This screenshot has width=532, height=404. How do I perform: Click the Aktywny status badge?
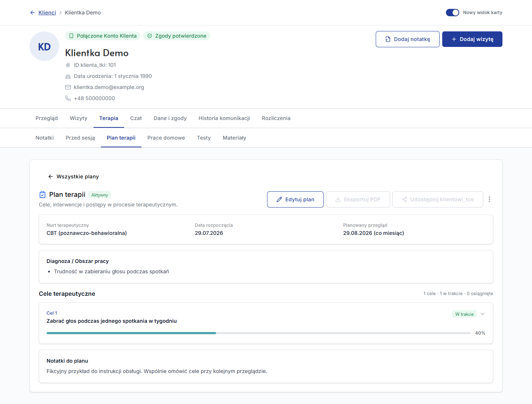pos(100,195)
